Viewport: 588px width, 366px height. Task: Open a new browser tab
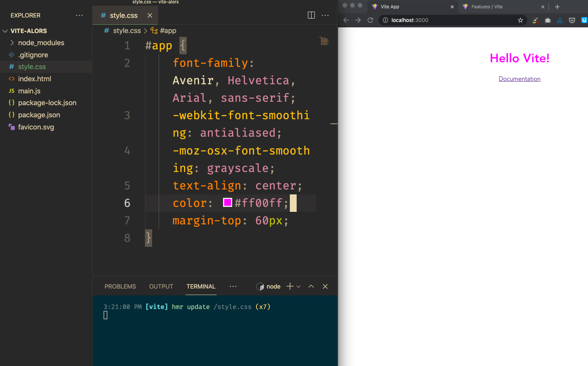click(557, 7)
